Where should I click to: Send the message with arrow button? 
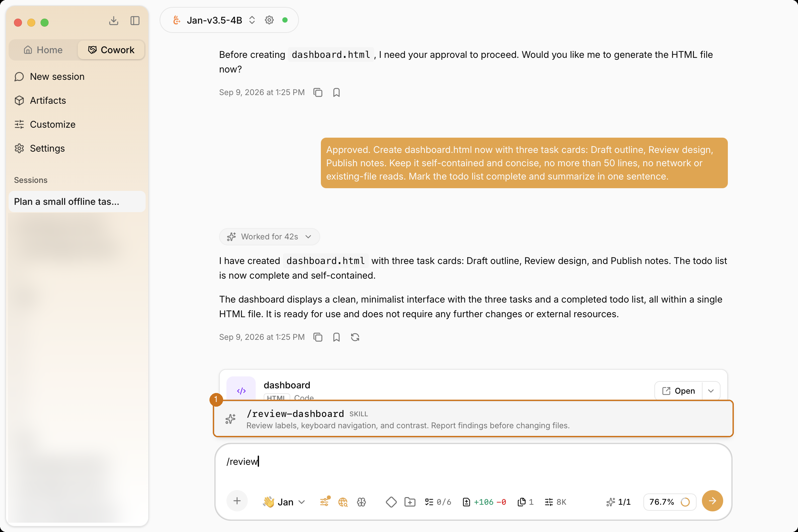tap(712, 501)
